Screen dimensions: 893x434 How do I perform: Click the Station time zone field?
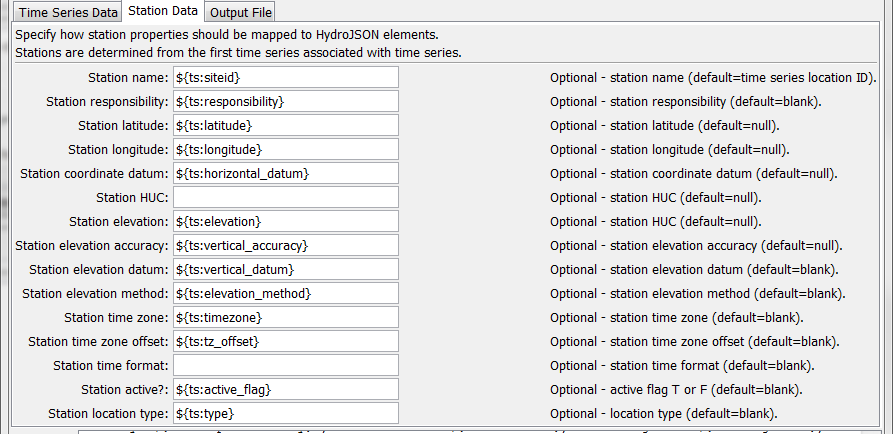(x=286, y=317)
